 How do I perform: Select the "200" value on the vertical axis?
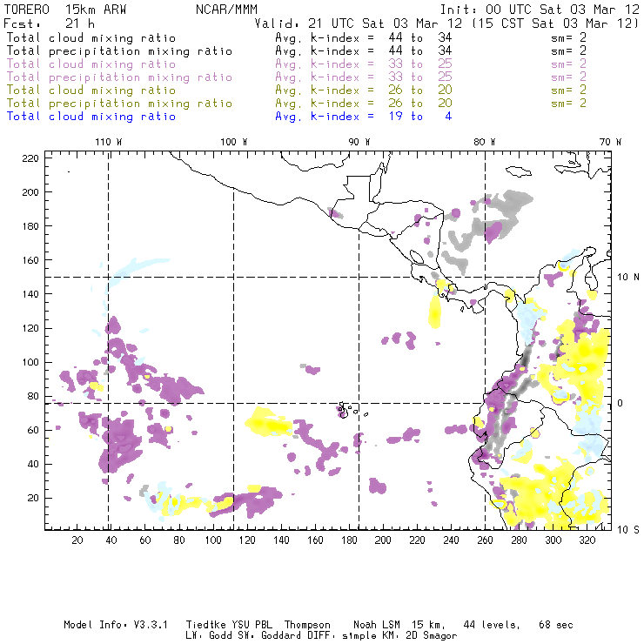30,192
